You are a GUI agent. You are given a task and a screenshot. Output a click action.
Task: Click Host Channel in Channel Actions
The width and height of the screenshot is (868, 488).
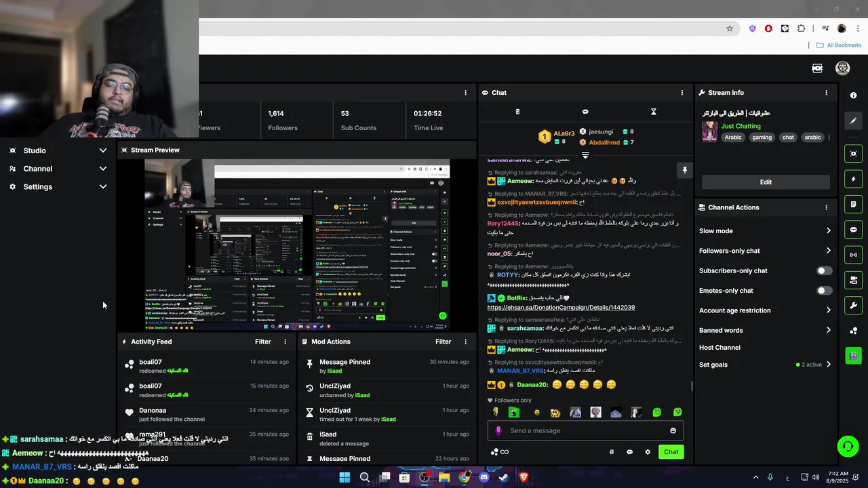tap(719, 348)
